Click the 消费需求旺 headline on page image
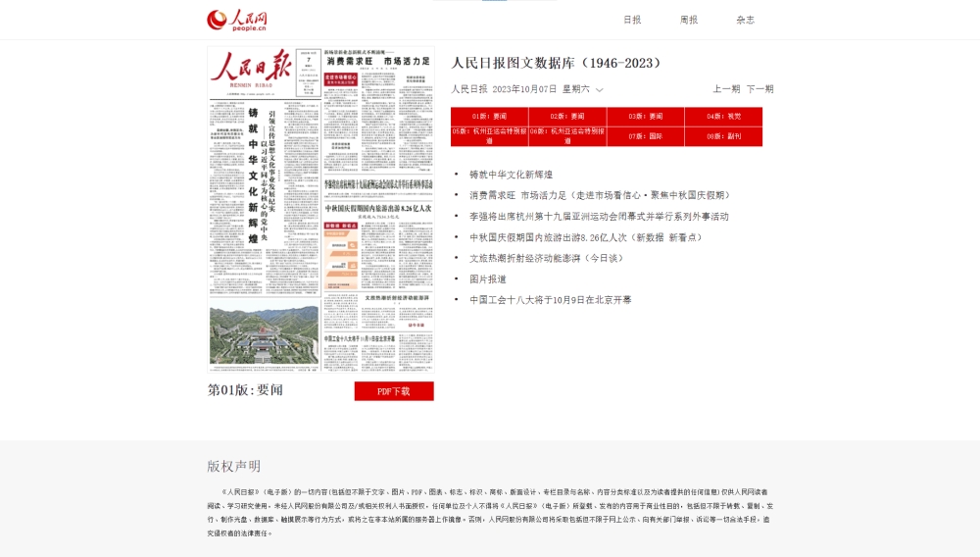 click(378, 61)
